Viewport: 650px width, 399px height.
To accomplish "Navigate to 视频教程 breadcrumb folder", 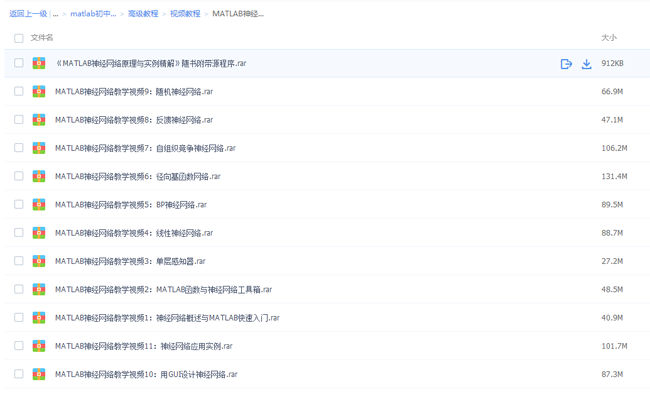I will 185,14.
